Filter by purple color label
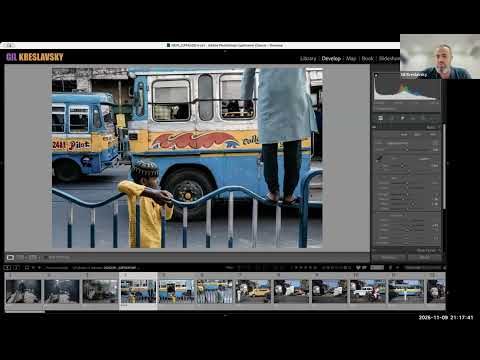Screen dimensions: 480x360 click(340, 267)
